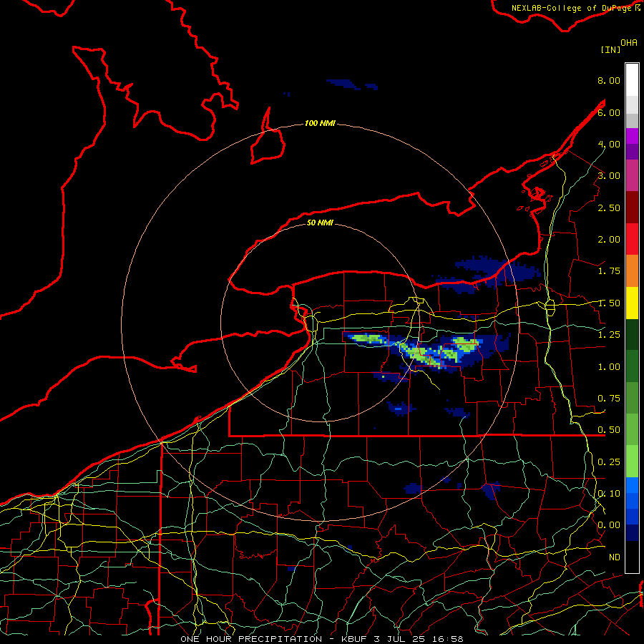Viewport: 644px width, 644px height.
Task: Select the 1.75 legend value
Action: pos(609,271)
